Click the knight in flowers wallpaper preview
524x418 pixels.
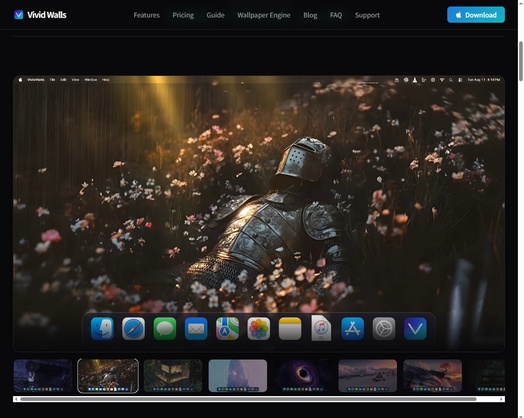[x=259, y=214]
